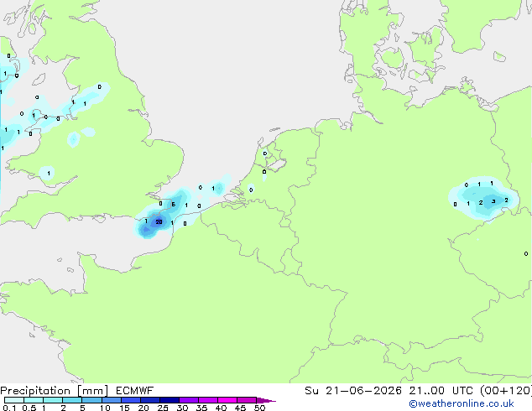532x411 pixels.
Task: Click the "40" label under the legend
Action: tap(221, 408)
